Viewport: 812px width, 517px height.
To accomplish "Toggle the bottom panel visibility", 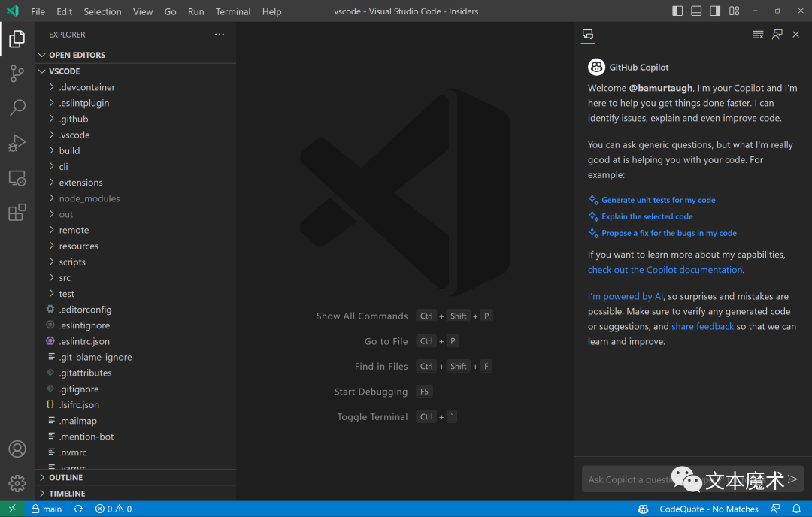I will (696, 11).
